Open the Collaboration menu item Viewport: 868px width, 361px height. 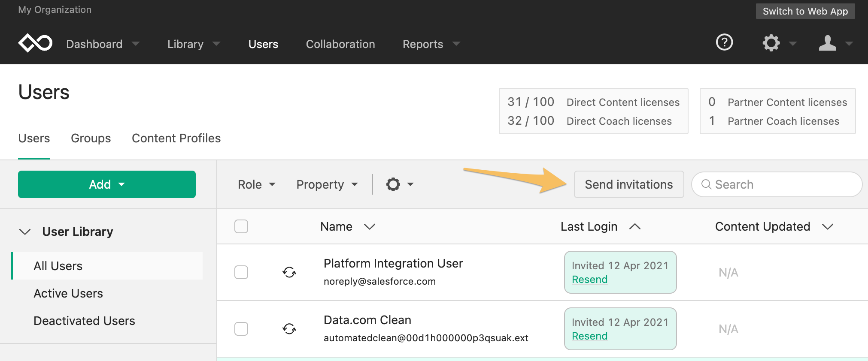(x=340, y=44)
